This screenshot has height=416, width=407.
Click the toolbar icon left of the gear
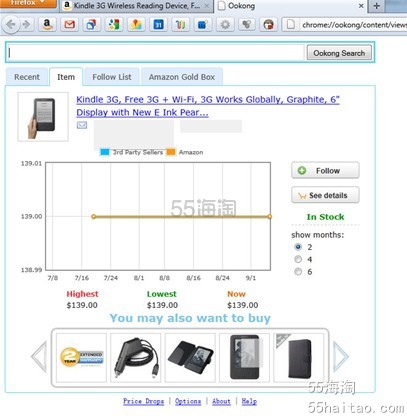pos(203,25)
